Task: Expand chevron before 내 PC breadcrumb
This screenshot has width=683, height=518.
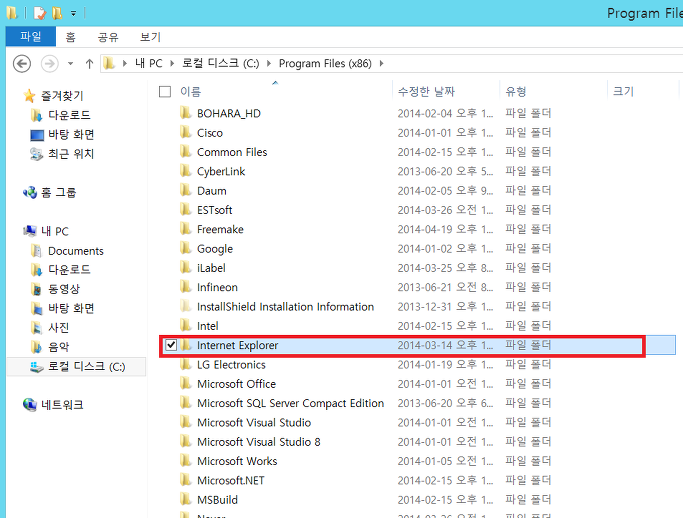Action: pos(125,64)
